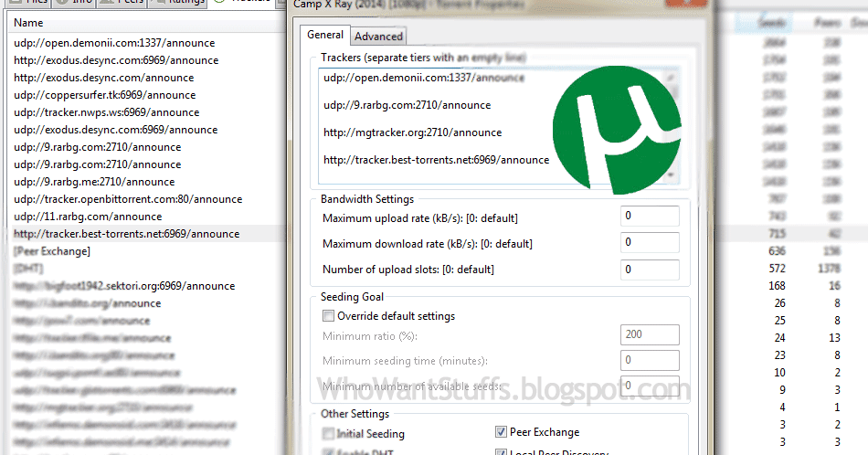The height and width of the screenshot is (455, 868).
Task: Select udp://tracker.openbittorrent.com:80/announce row
Action: [x=128, y=199]
